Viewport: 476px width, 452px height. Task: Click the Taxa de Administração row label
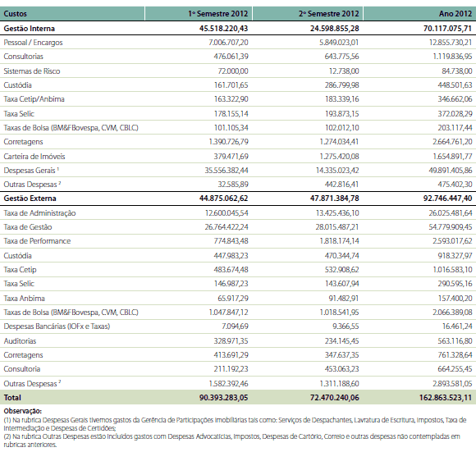(39, 213)
